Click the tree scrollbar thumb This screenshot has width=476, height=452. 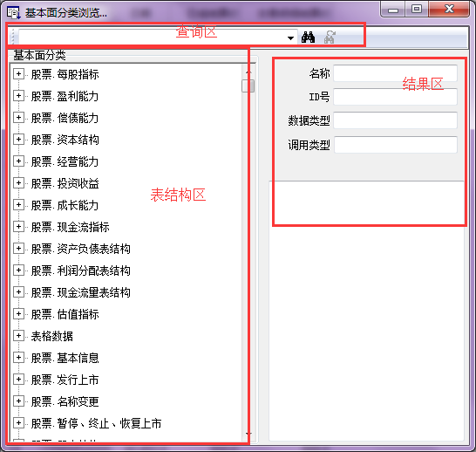[x=248, y=86]
